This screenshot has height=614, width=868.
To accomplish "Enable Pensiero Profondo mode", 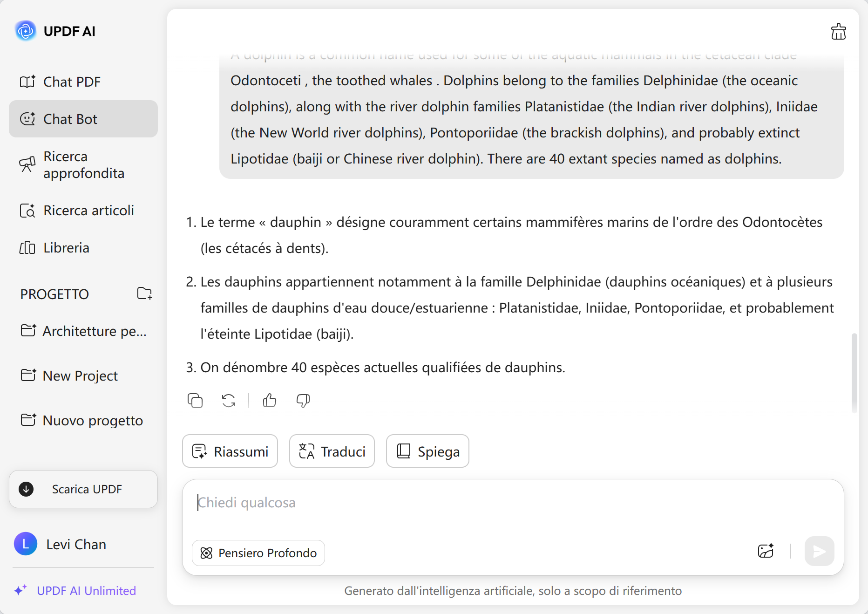I will [258, 553].
